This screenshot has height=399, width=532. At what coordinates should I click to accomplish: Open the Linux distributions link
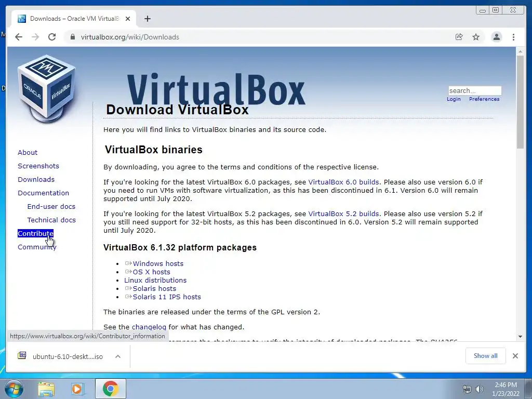(155, 280)
